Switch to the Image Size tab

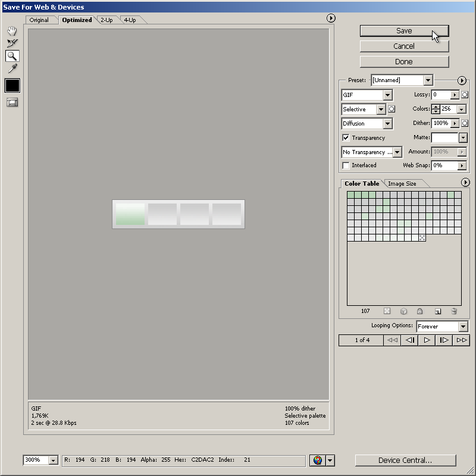402,184
